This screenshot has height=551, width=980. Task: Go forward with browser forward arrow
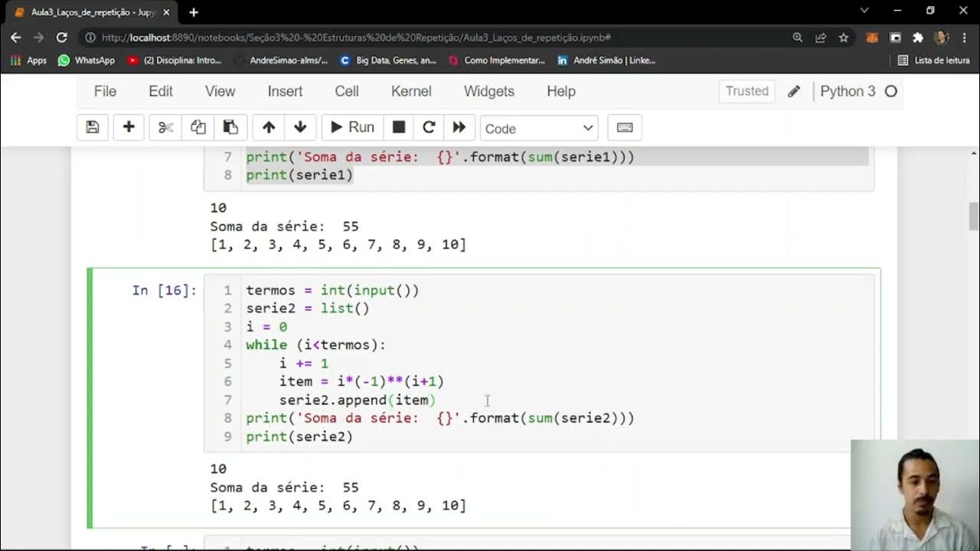(39, 37)
